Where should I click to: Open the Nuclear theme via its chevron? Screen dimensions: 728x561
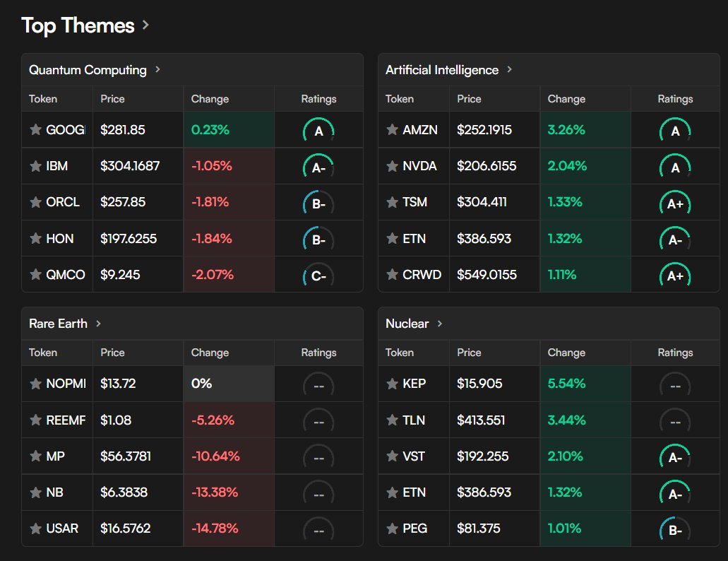(x=440, y=324)
